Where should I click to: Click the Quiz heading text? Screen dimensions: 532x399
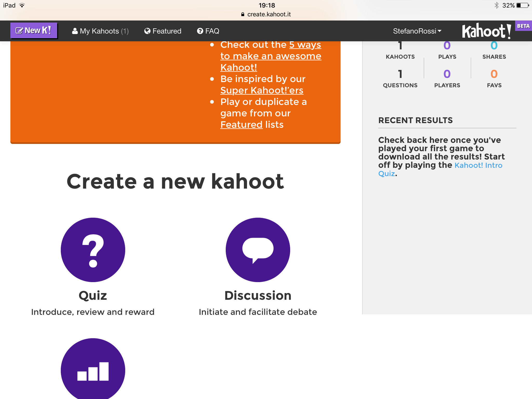[93, 296]
